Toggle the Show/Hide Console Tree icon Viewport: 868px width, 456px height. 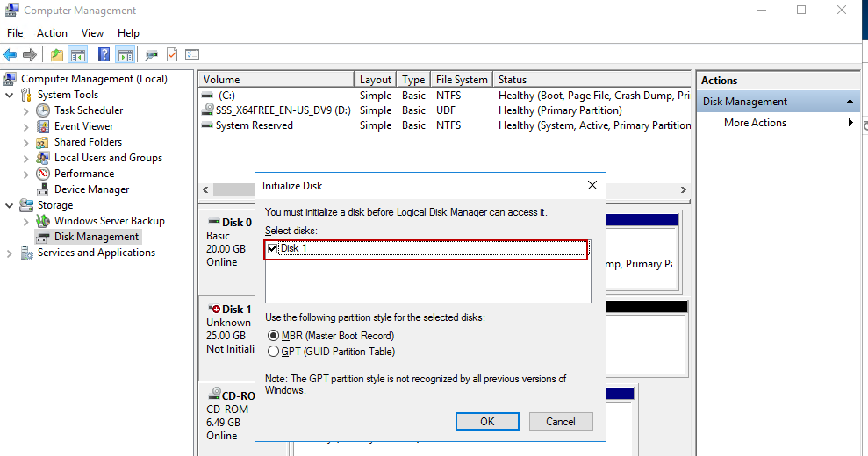[78, 54]
